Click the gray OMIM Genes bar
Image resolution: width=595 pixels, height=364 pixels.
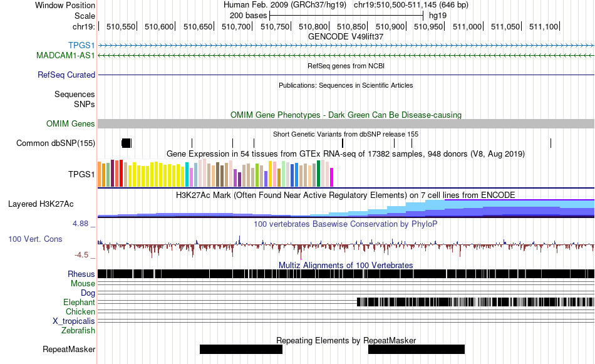[346, 124]
